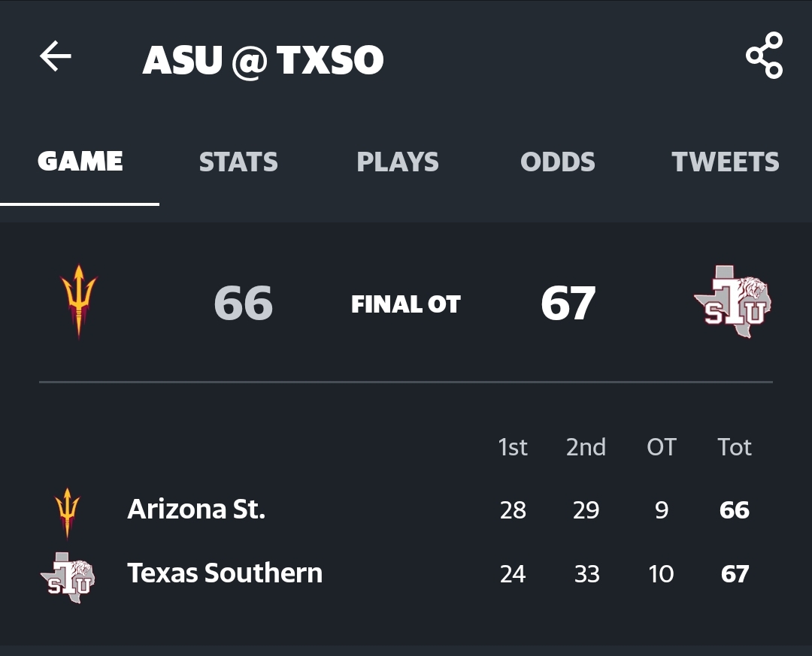The width and height of the screenshot is (812, 656).
Task: Tap the large Texas Southern tiger logo
Action: pos(733,302)
